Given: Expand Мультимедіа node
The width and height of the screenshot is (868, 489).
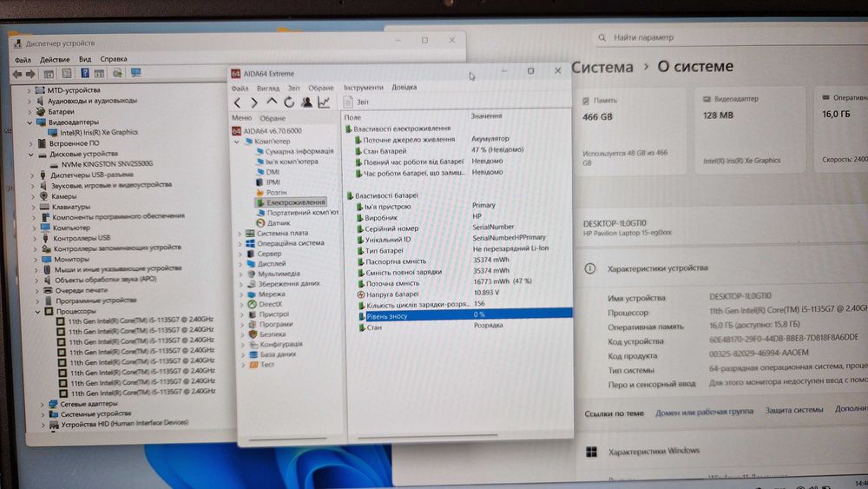Looking at the screenshot, I should point(241,274).
